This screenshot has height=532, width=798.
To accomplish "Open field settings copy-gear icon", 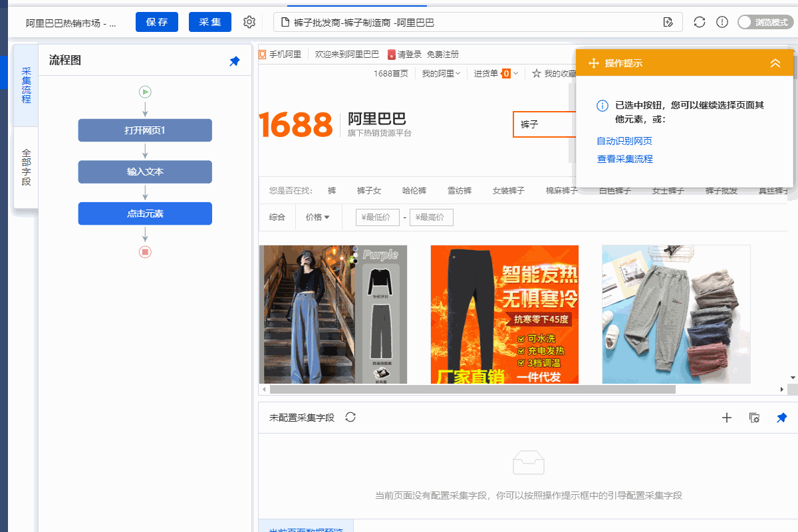I will pos(754,418).
